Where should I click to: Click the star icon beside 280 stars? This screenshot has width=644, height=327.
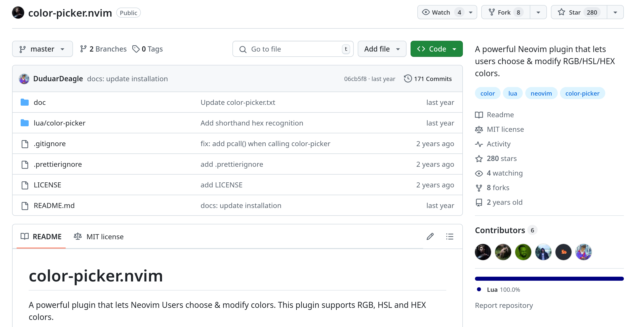tap(479, 159)
